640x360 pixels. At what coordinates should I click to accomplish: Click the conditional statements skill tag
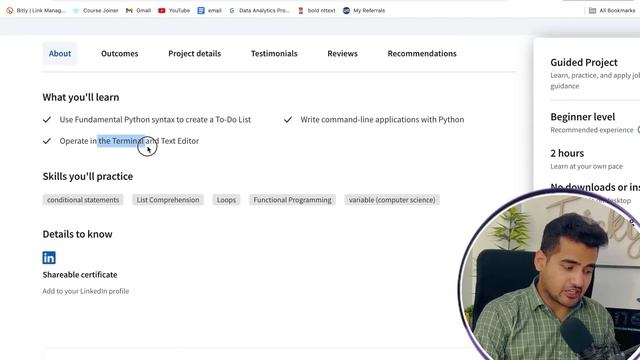[83, 200]
